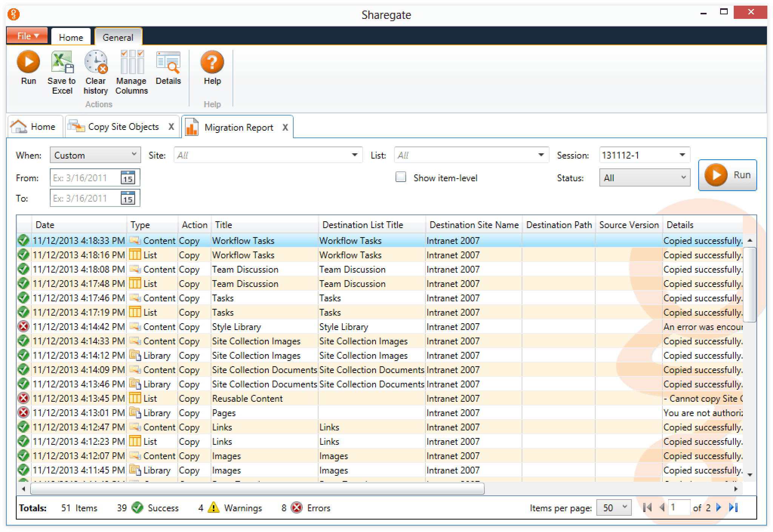Close the Migration Report tab

click(x=285, y=127)
